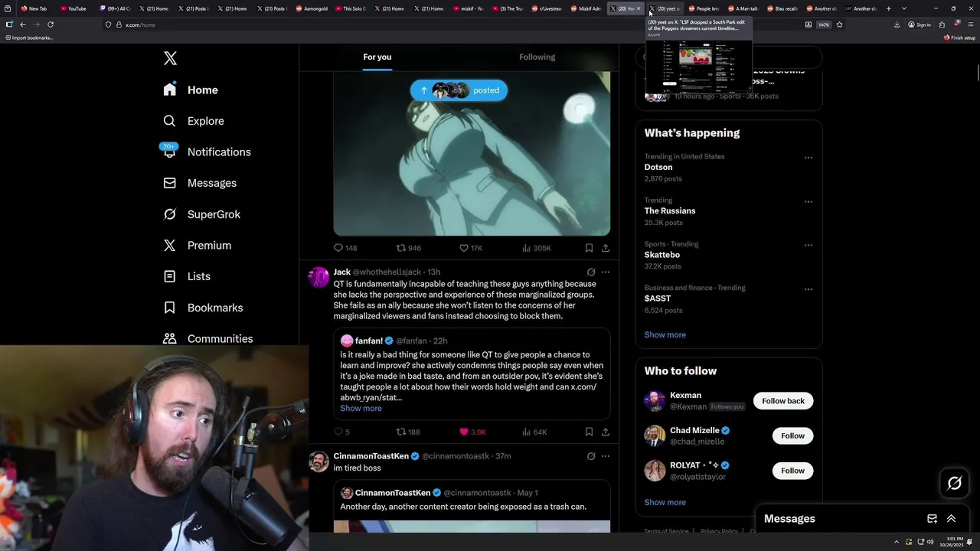Viewport: 980px width, 551px height.
Task: Bookmark Jack's post
Action: (589, 432)
